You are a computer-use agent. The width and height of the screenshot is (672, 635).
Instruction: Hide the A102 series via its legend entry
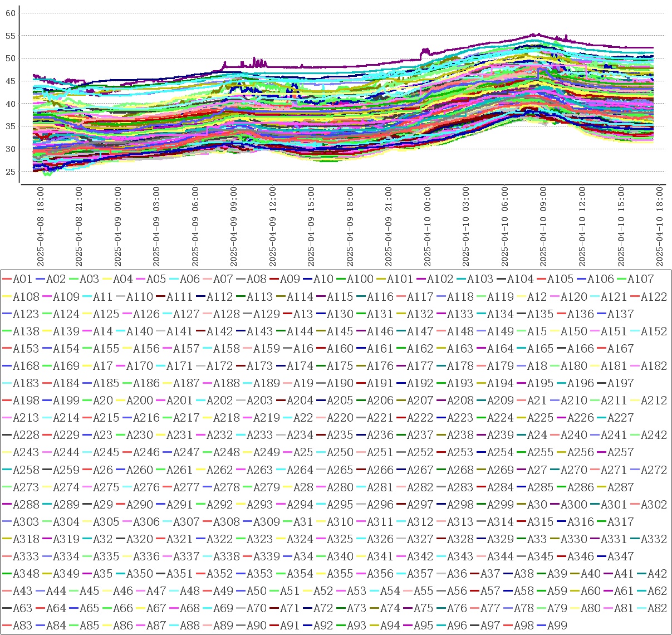[440, 280]
